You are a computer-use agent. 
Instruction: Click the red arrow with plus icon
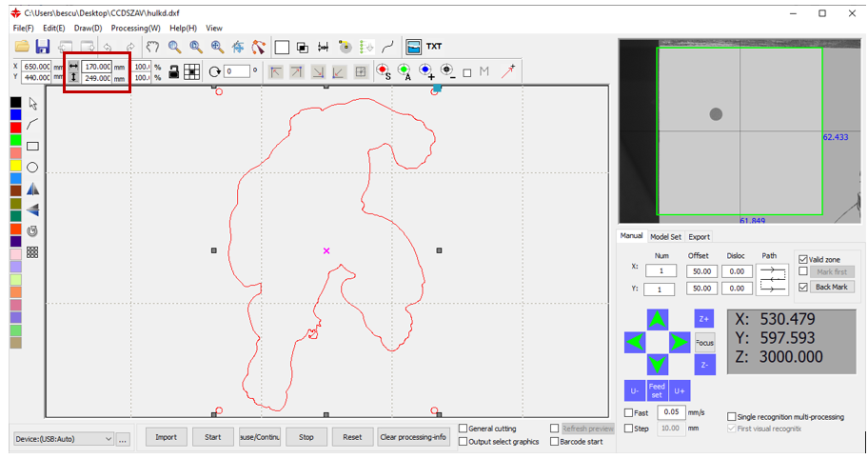point(508,70)
